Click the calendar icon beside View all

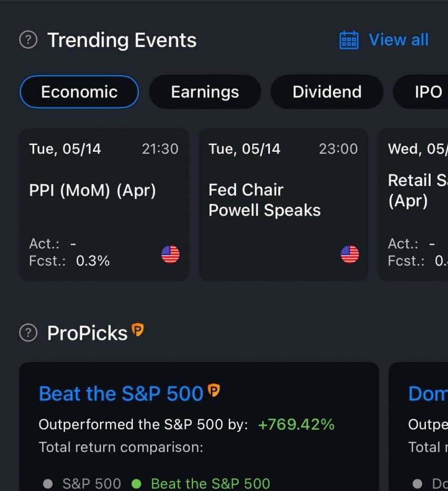(x=349, y=40)
